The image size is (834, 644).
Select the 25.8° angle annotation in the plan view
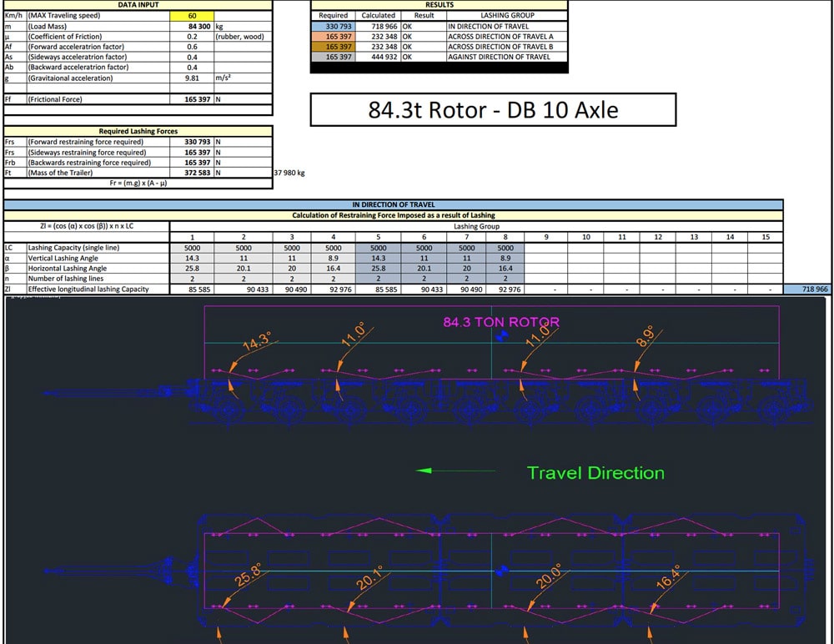pyautogui.click(x=248, y=575)
